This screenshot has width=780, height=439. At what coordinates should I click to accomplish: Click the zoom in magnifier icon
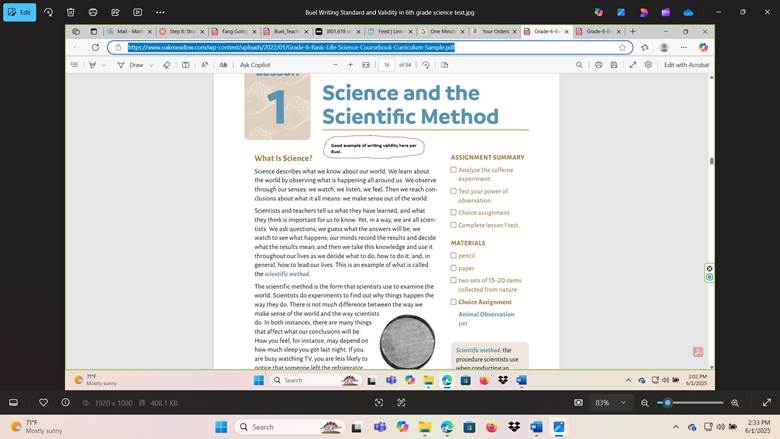point(735,402)
